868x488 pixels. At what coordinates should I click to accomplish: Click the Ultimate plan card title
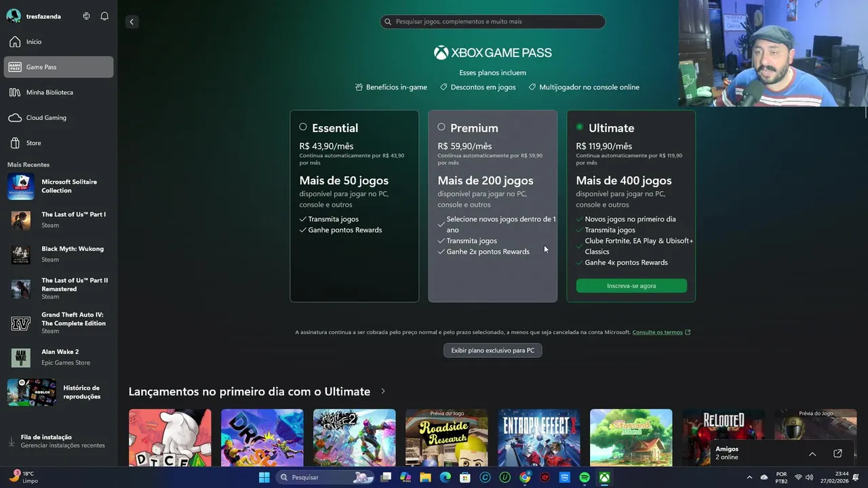(x=612, y=128)
